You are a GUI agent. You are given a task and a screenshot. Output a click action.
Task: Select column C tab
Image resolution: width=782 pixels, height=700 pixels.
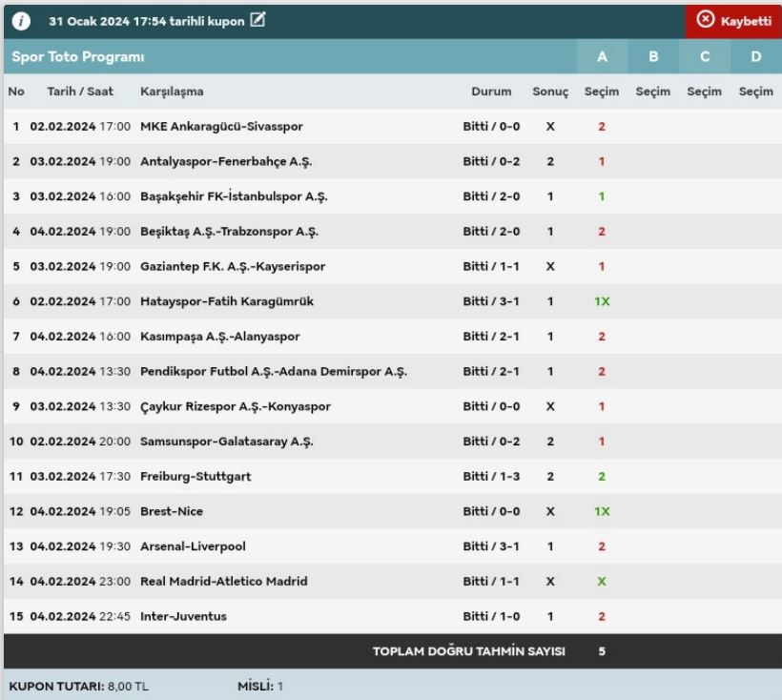pos(705,56)
